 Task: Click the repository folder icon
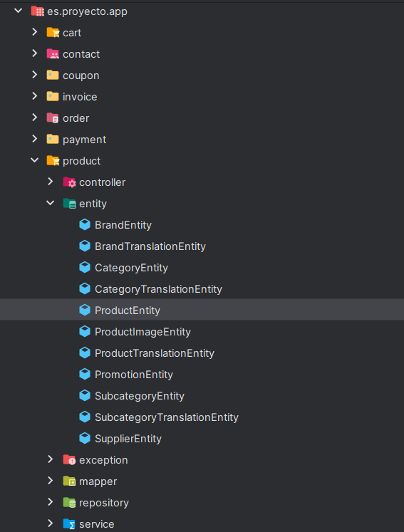coord(70,503)
